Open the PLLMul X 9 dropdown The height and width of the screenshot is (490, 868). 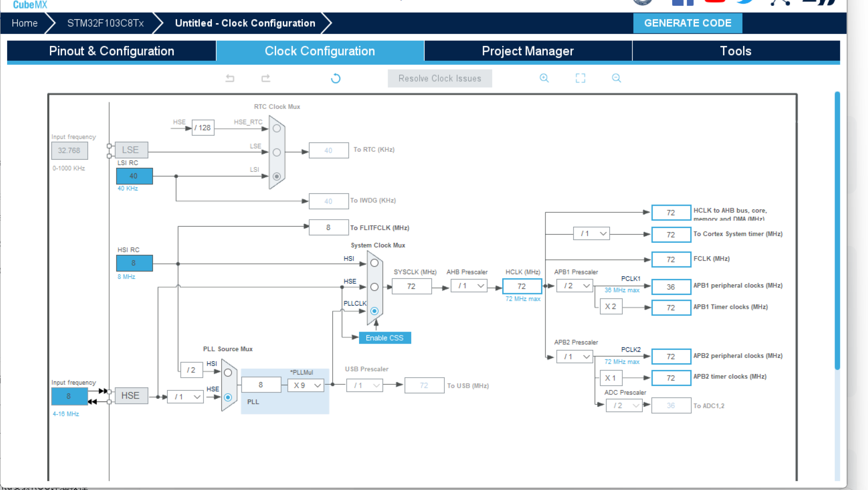[306, 385]
